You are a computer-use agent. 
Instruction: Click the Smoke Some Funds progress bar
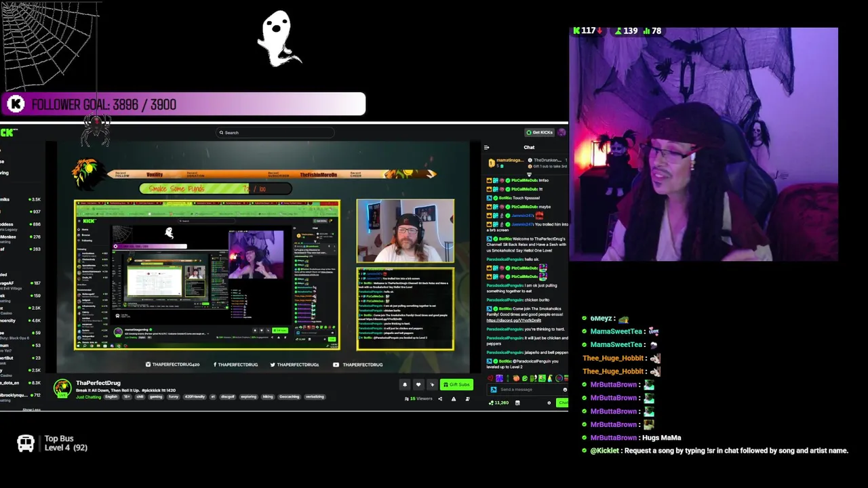pos(216,188)
